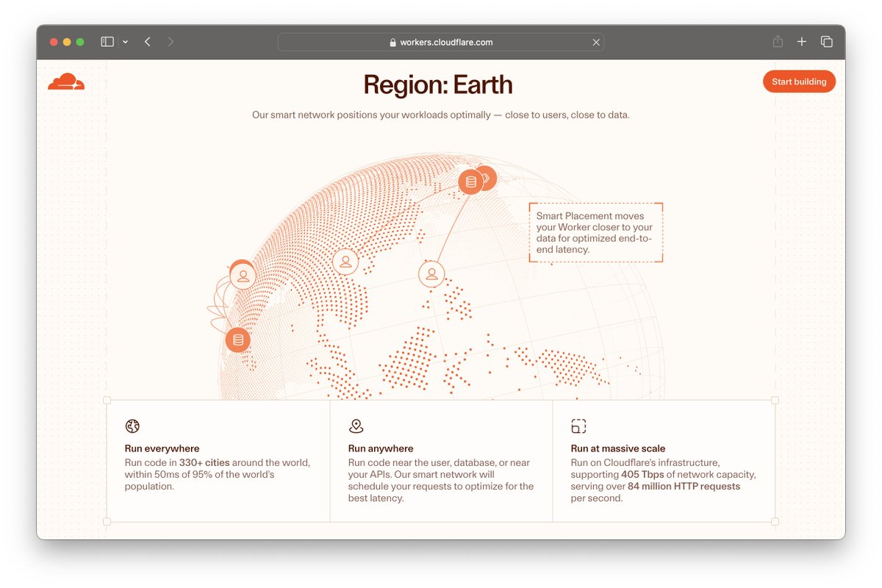Open the sidebar options dropdown chevron
The image size is (882, 588).
[125, 42]
